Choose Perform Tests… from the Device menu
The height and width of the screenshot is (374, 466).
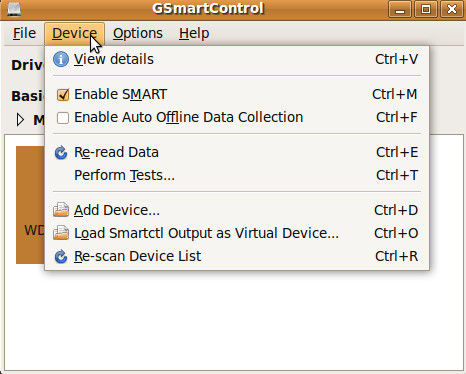pyautogui.click(x=237, y=175)
